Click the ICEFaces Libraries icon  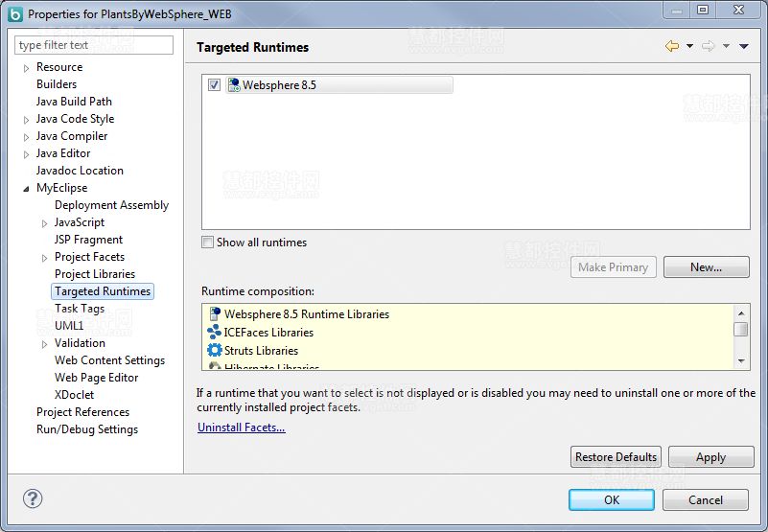click(x=215, y=332)
